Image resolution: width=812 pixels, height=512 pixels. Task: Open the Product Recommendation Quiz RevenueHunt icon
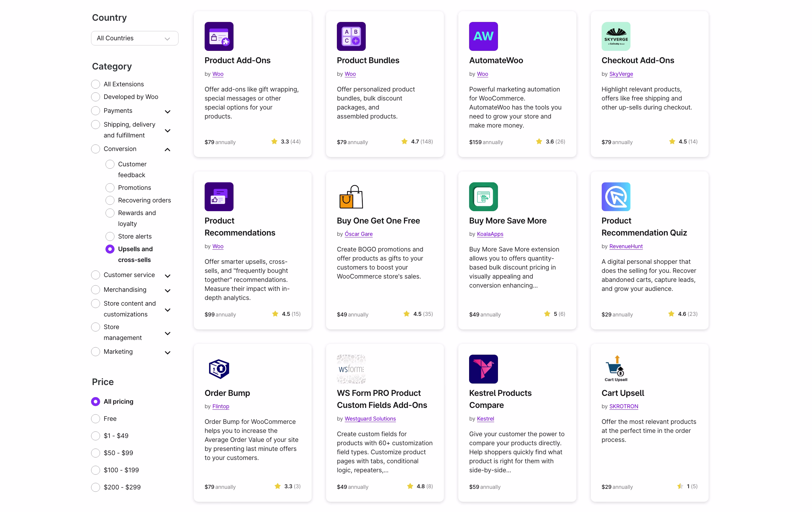[x=616, y=196]
